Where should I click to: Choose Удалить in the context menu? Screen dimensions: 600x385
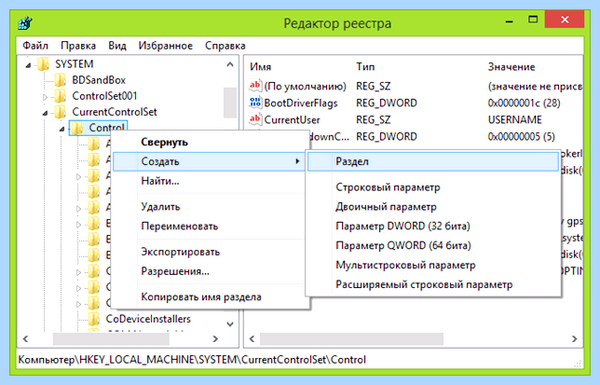(210, 207)
